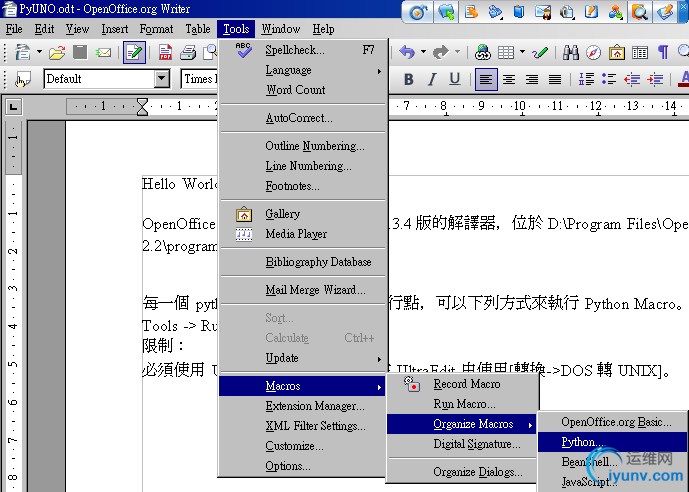Viewport: 689px width, 492px height.
Task: Expand the Language submenu
Action: coord(303,70)
